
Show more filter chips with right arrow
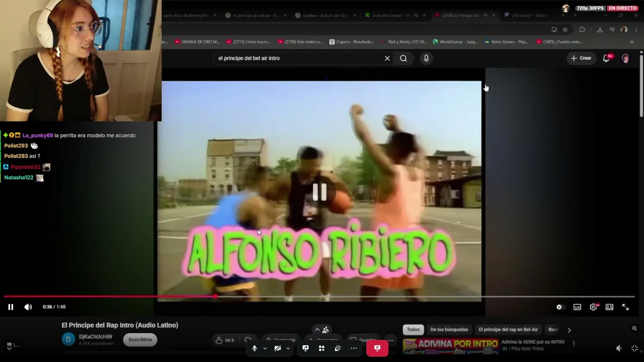coord(569,330)
